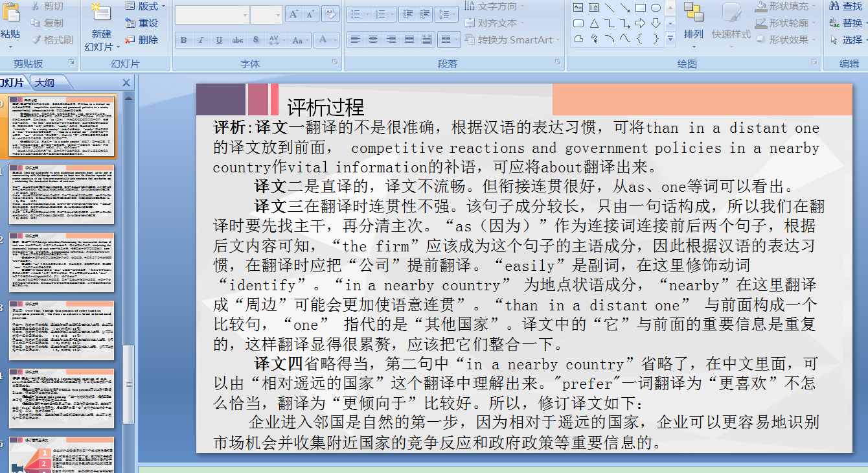Click the Delete (删除) slide button
Viewport: 868px width, 473px height.
coord(141,40)
